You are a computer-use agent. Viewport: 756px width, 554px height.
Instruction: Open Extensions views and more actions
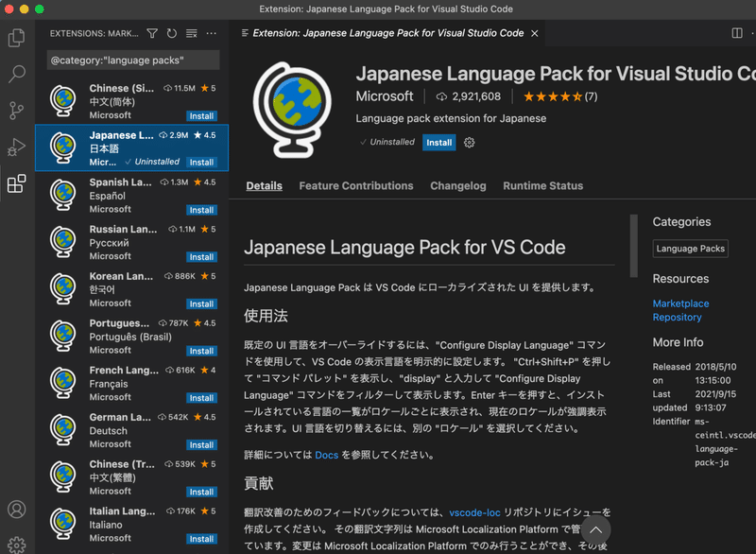click(x=211, y=33)
